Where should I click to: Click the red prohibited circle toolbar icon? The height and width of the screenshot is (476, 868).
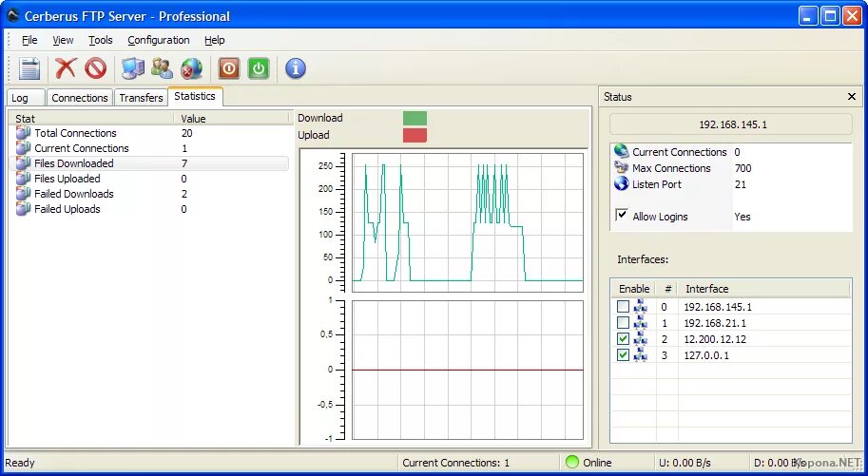pyautogui.click(x=95, y=68)
